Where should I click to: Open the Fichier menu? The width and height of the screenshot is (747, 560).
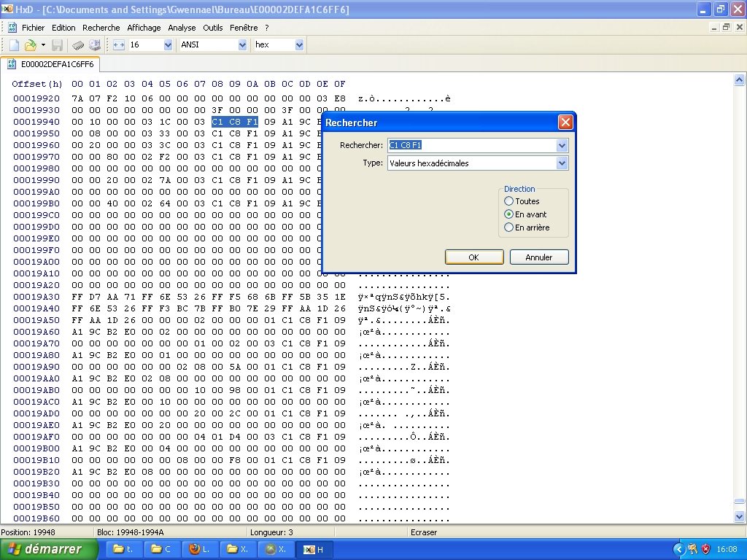coord(34,28)
